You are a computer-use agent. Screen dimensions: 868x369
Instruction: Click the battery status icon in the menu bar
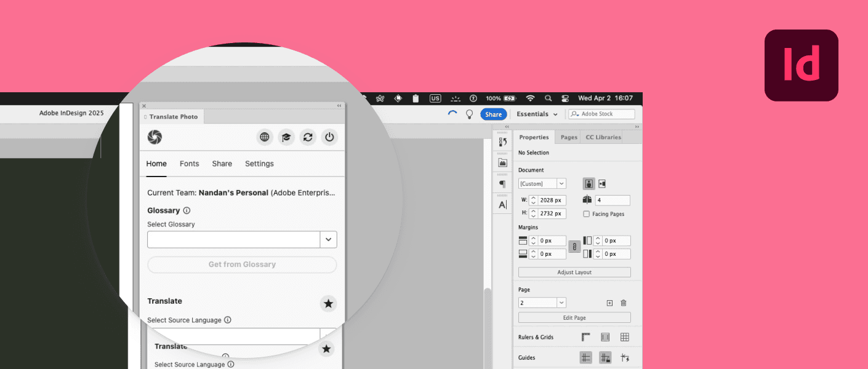click(x=510, y=98)
